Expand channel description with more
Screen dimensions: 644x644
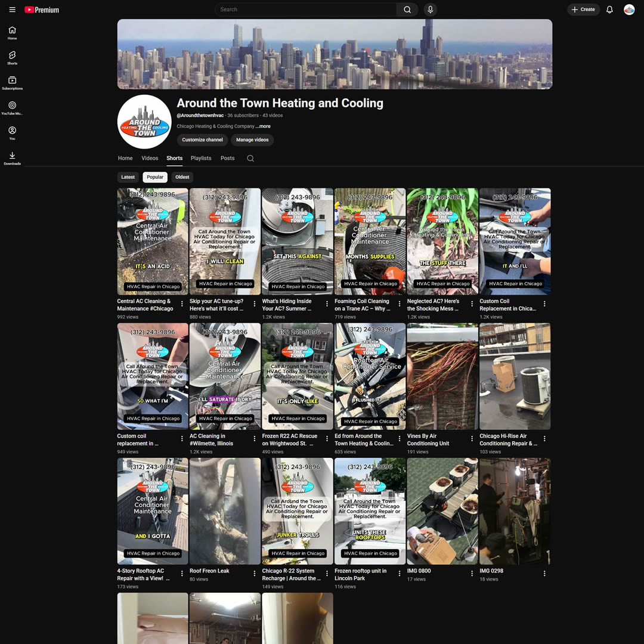tap(264, 126)
